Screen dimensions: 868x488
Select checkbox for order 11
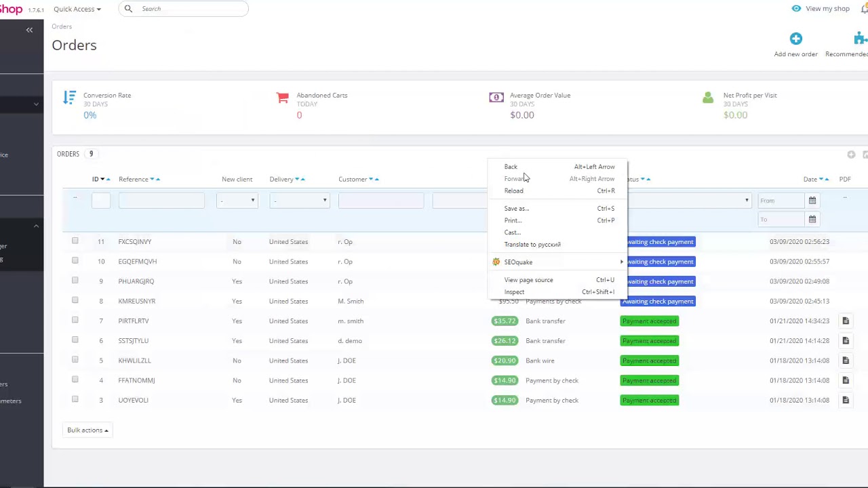click(x=75, y=241)
